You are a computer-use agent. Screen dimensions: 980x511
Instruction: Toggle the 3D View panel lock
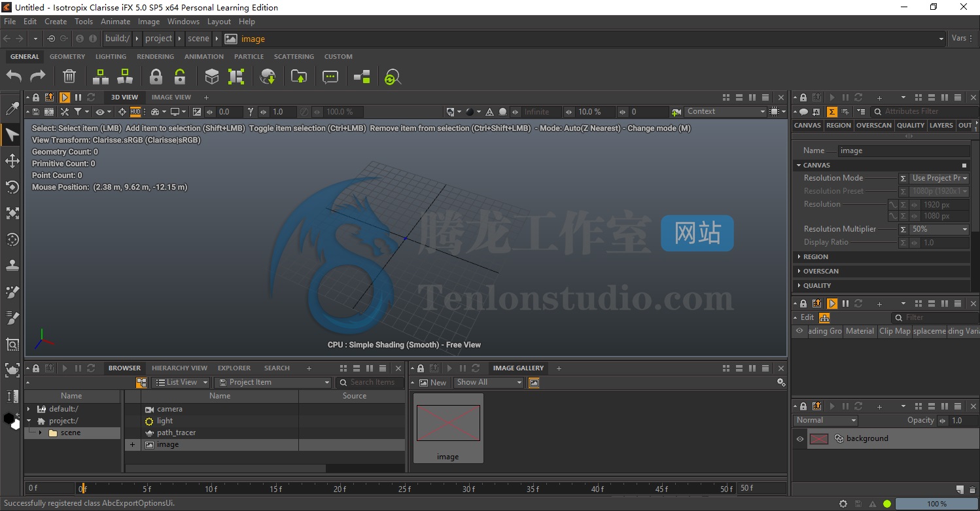[x=36, y=97]
